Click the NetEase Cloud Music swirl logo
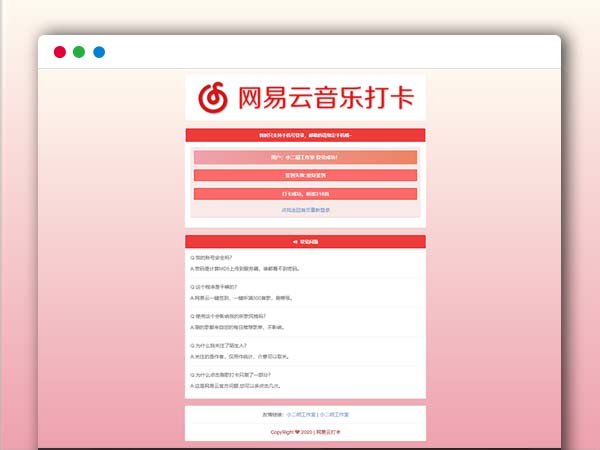The height and width of the screenshot is (450, 600). (213, 98)
